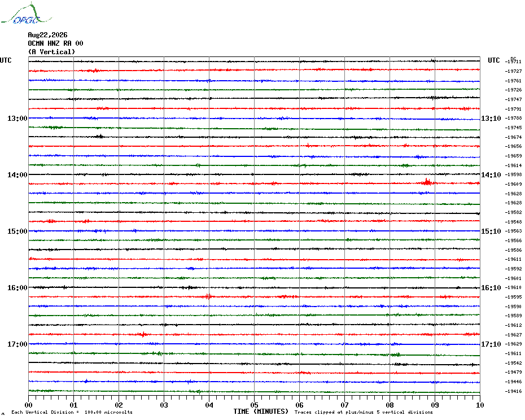The height and width of the screenshot is (420, 525).
Task: Click the 03 minute axis label
Action: tap(164, 405)
